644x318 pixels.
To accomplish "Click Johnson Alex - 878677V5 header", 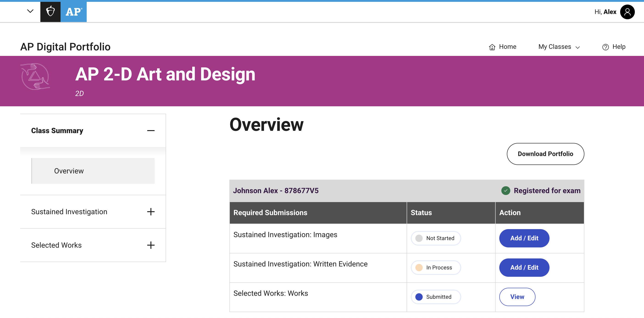I will coord(276,191).
